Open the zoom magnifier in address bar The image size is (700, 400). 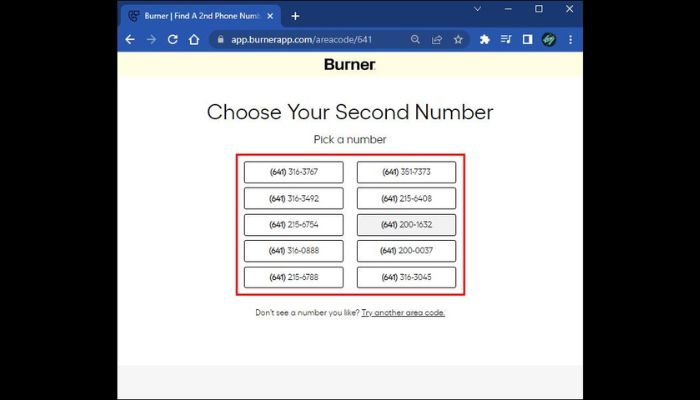coord(415,40)
